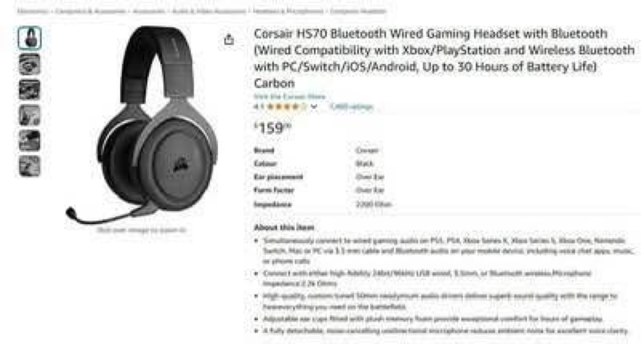The height and width of the screenshot is (344, 644).
Task: Open the Computers & Accessories breadcrumb
Action: (91, 11)
